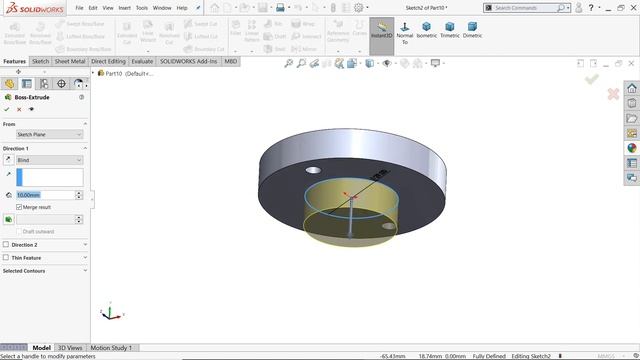
Task: Expand the Direction 2 section chevron
Action: coord(85,244)
